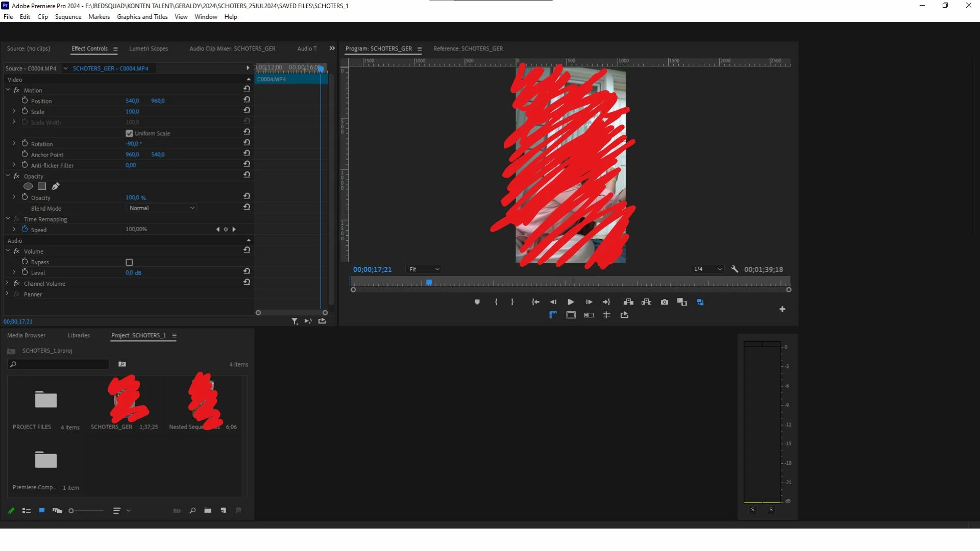Click the Export Frame camera icon
980x551 pixels.
pyautogui.click(x=664, y=302)
